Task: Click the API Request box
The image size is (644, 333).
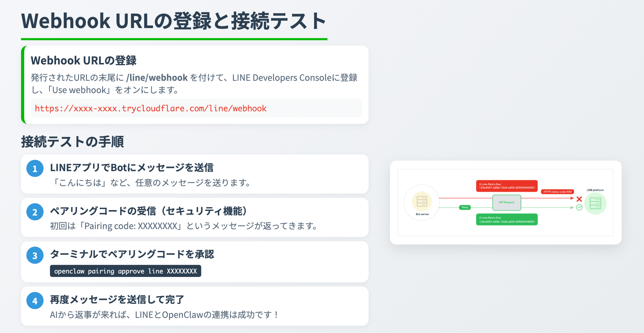Action: 506,203
